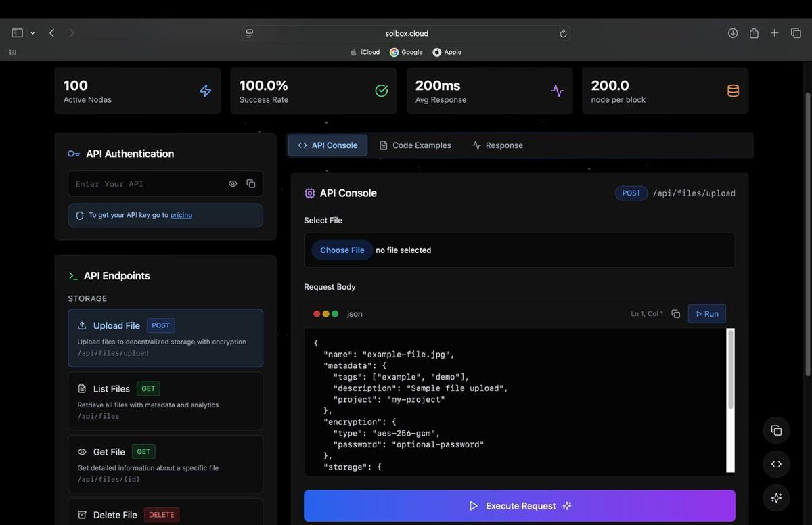
Task: Select the Delete File endpoint
Action: 165,512
